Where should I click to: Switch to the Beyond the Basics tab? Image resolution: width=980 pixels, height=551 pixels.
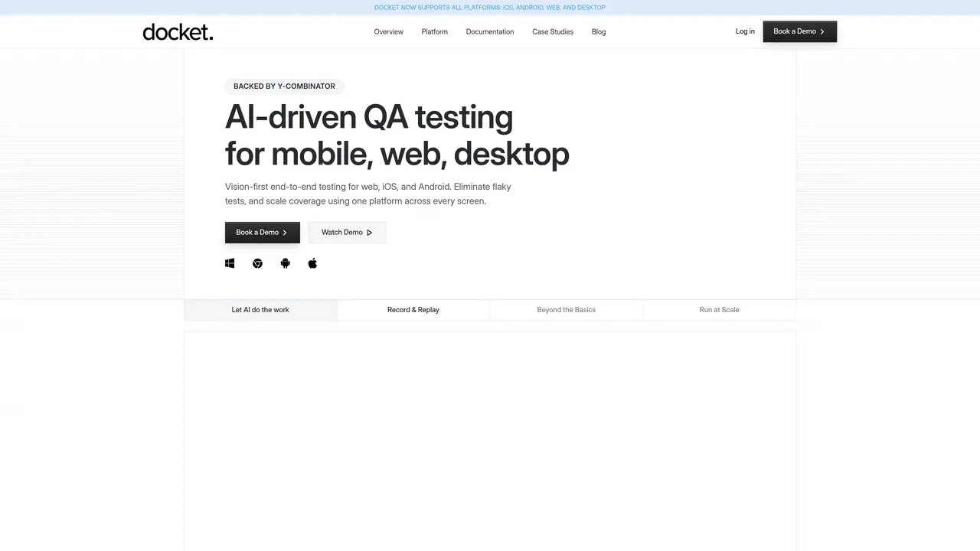567,310
